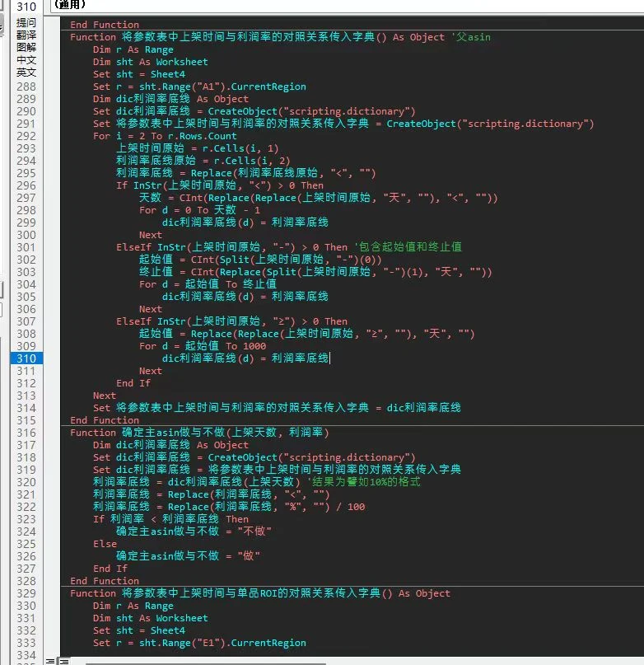Click the 'Function 将参数表中上架时间与单品ROI的对照关系传入字典' line
644x665 pixels.
tap(260, 593)
